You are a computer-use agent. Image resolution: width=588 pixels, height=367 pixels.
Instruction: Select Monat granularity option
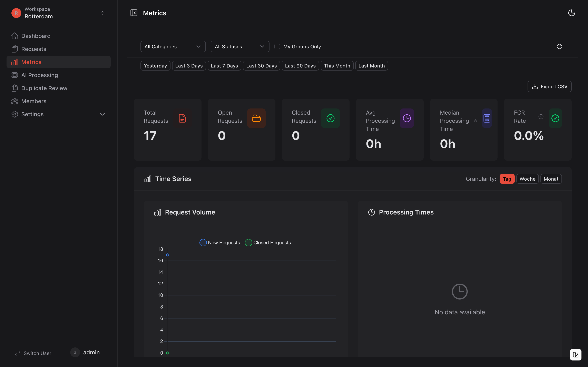pyautogui.click(x=551, y=179)
